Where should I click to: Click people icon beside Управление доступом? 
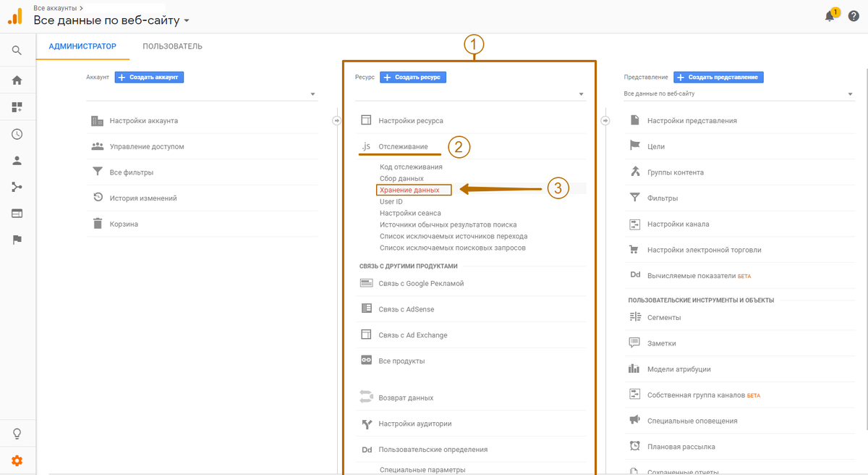(x=98, y=146)
